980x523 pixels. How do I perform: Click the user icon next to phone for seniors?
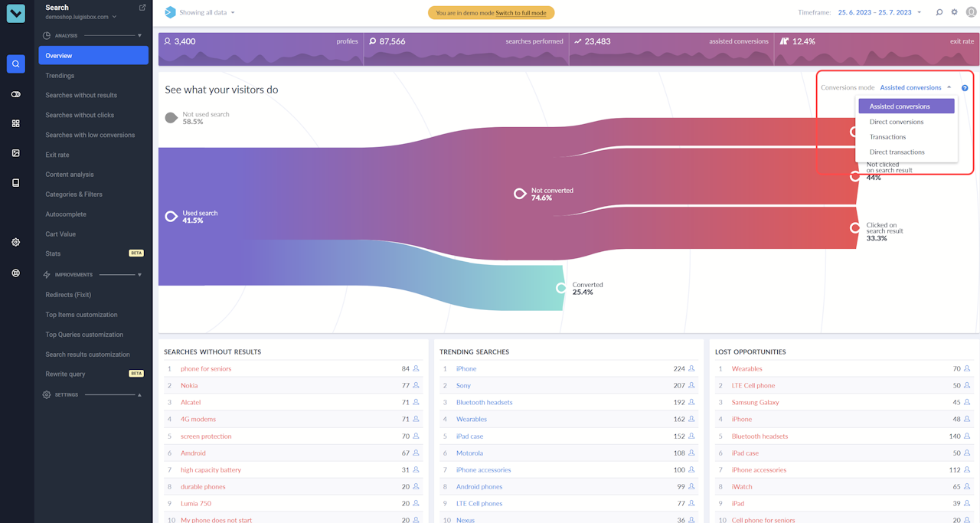pyautogui.click(x=416, y=368)
